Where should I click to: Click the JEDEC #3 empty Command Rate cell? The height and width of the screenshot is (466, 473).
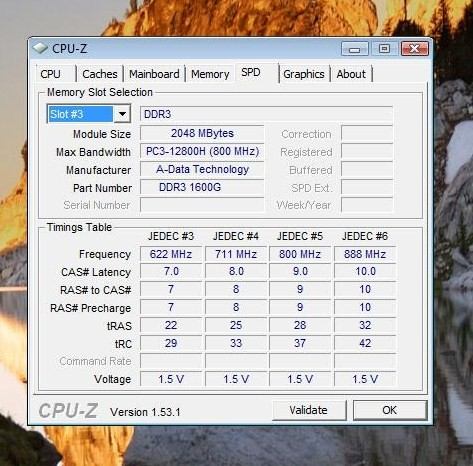(171, 361)
